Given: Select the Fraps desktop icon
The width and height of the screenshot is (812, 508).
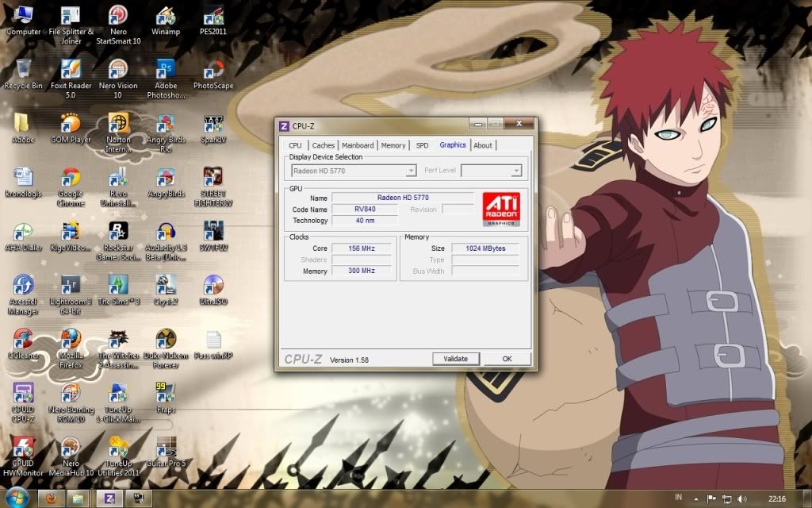Looking at the screenshot, I should (166, 398).
